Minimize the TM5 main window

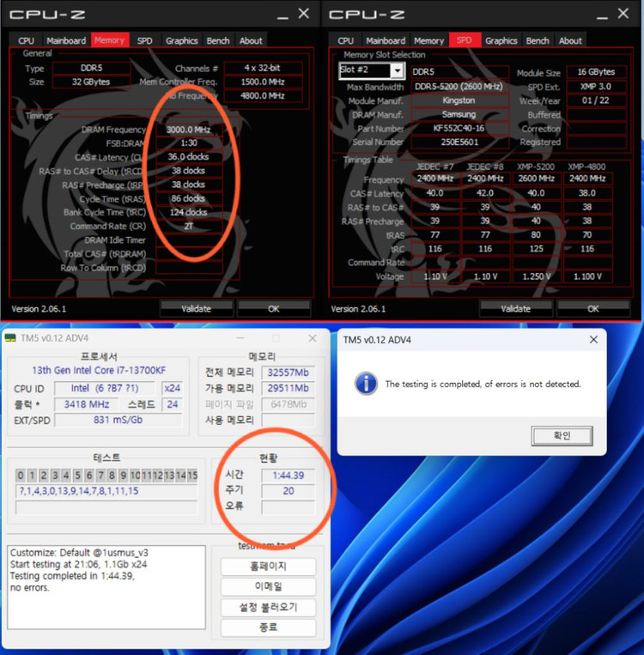pyautogui.click(x=240, y=338)
